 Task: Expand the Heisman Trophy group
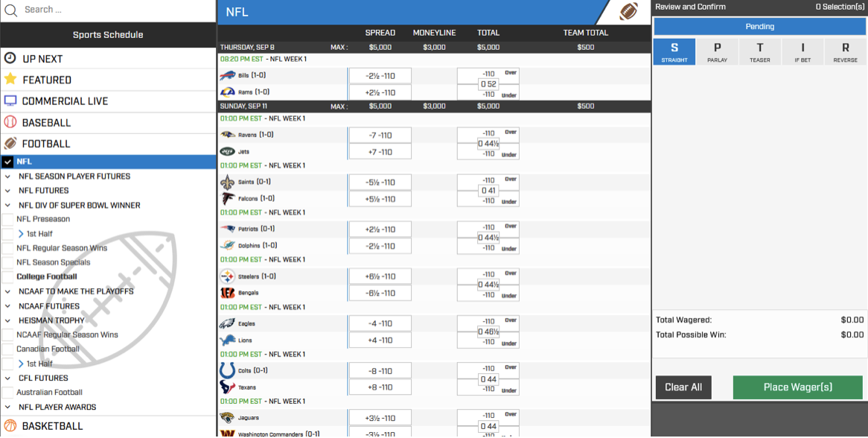[7, 320]
